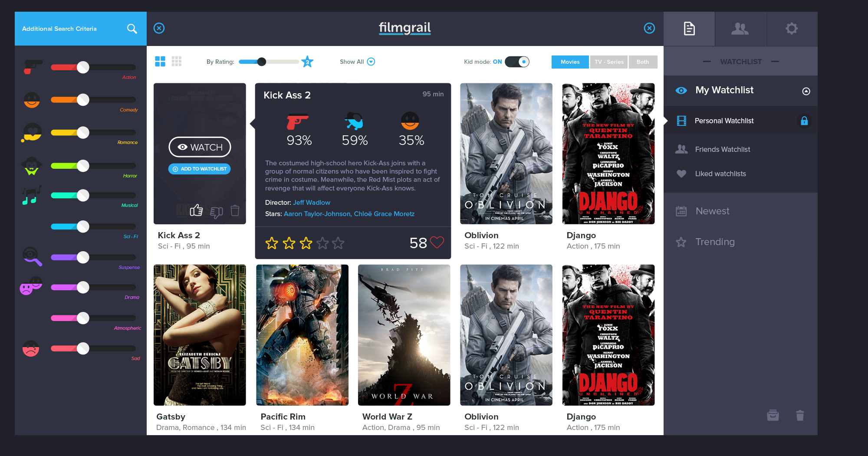868x456 pixels.
Task: Adjust the Romance genre slider
Action: (x=83, y=132)
